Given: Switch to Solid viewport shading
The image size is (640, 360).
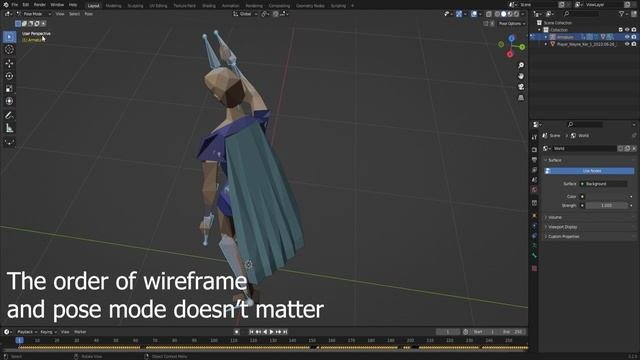Looking at the screenshot, I should point(503,14).
